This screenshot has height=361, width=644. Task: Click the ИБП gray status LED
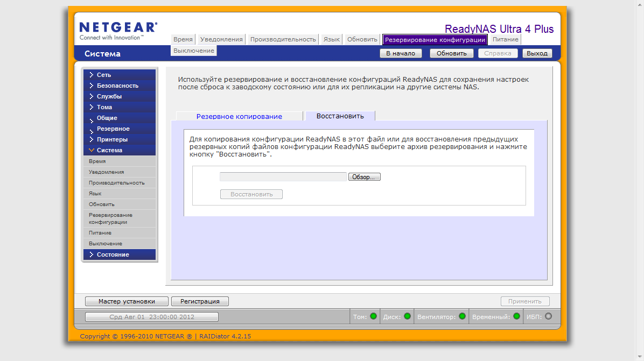coord(548,316)
